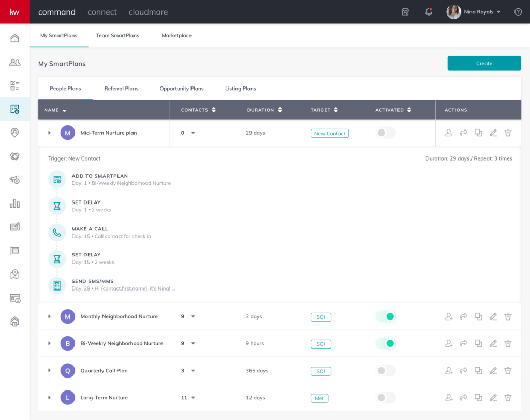
Task: Activate the Quarterly Call Plan toggle
Action: (385, 371)
